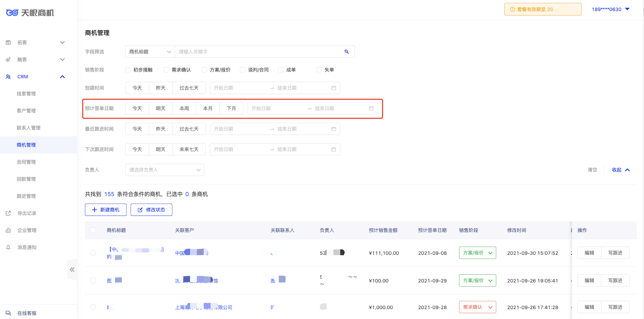Click 编辑 for the ¥111,100.00 row
The width and height of the screenshot is (644, 319).
[589, 253]
